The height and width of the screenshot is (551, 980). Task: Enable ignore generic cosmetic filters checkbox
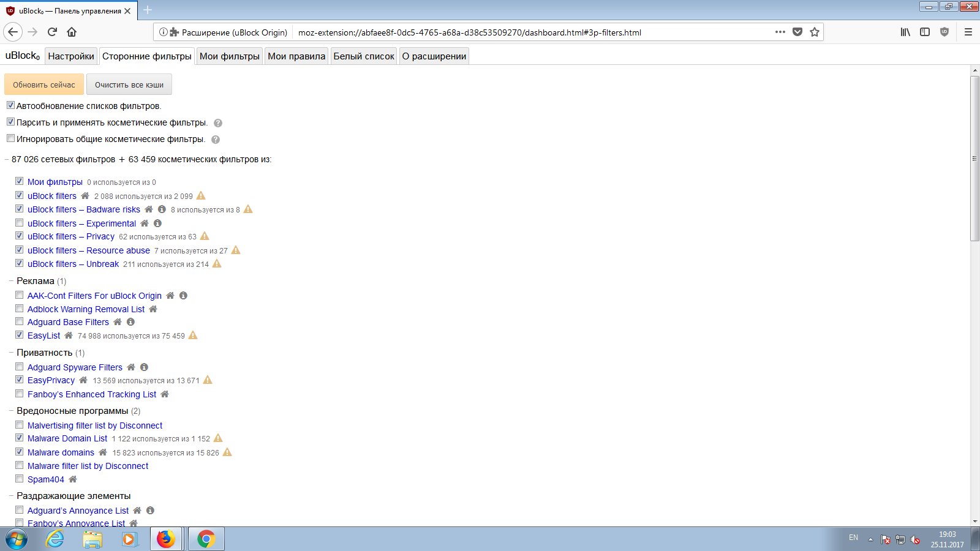[x=10, y=138]
